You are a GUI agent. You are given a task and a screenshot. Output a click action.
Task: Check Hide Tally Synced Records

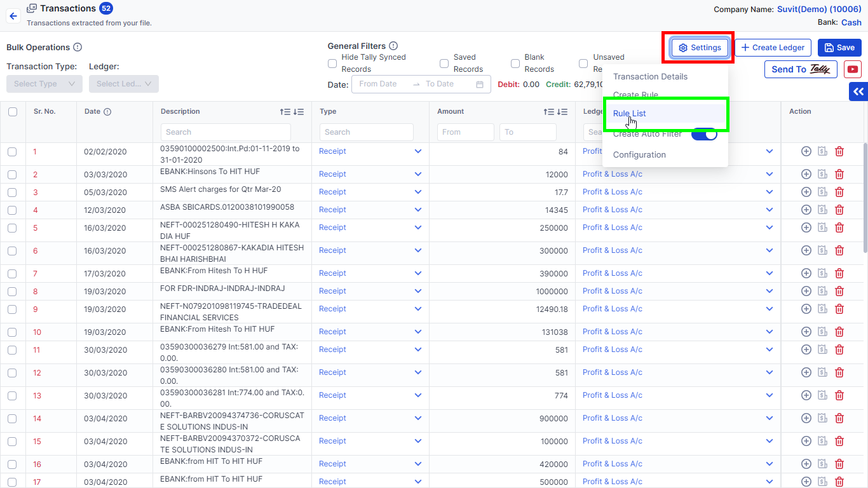point(332,64)
